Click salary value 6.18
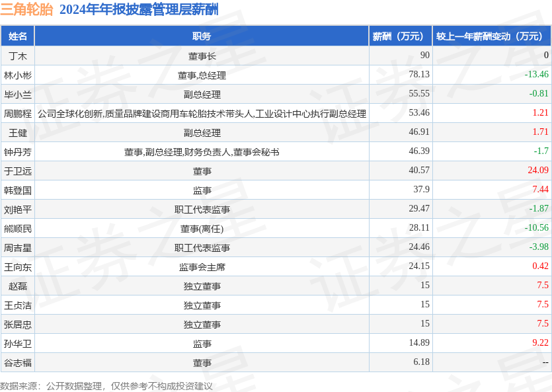 pos(421,362)
